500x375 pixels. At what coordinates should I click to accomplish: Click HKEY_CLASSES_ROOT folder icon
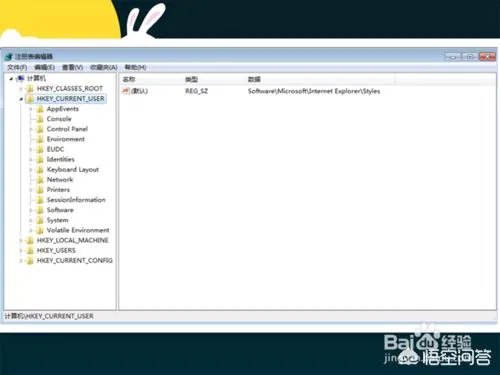point(30,89)
